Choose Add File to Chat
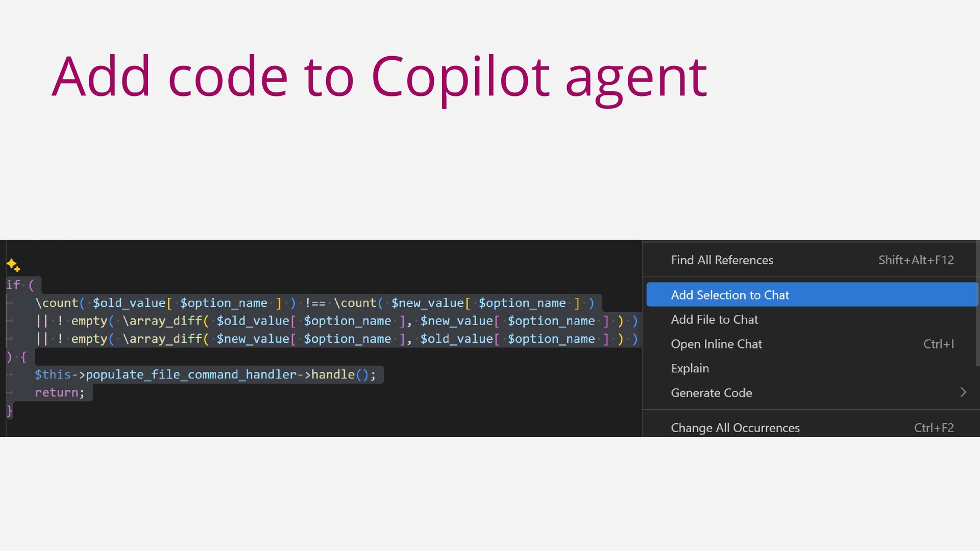 coord(714,319)
